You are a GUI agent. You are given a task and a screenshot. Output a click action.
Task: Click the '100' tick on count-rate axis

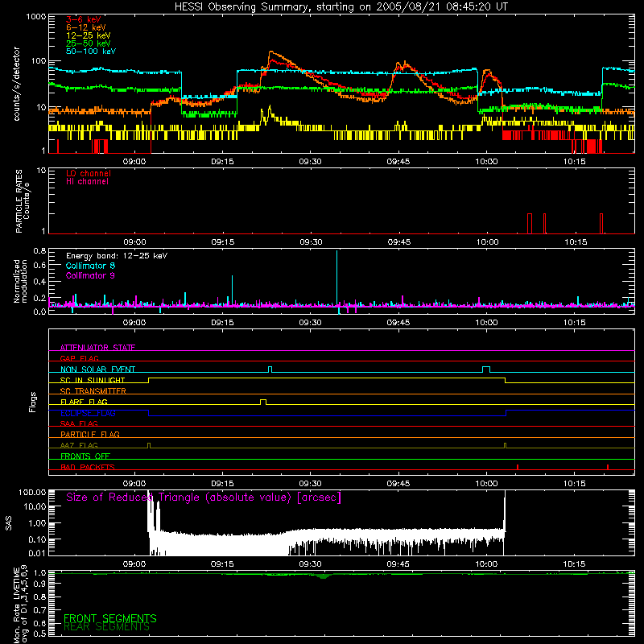pyautogui.click(x=39, y=61)
